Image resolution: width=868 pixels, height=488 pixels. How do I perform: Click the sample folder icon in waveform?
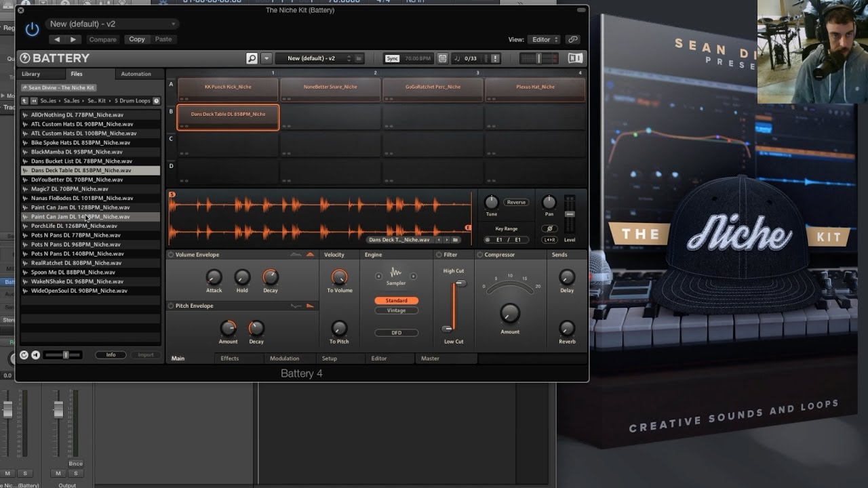[456, 239]
